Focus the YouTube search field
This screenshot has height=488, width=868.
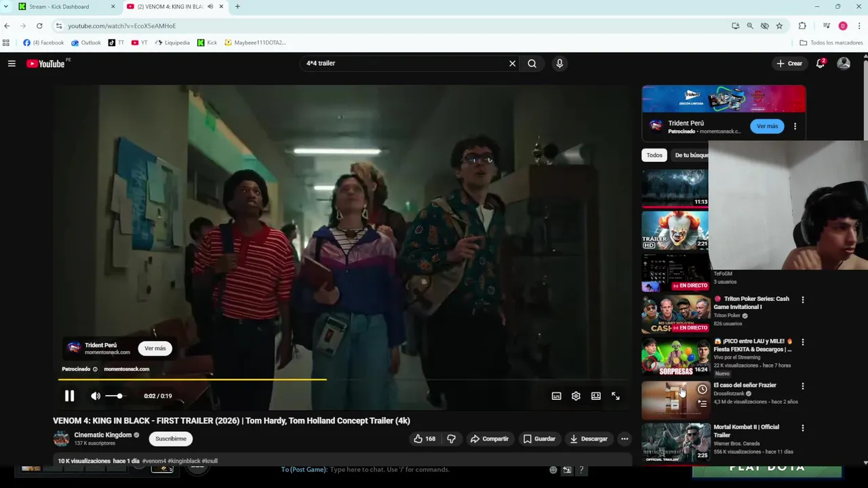tap(403, 64)
